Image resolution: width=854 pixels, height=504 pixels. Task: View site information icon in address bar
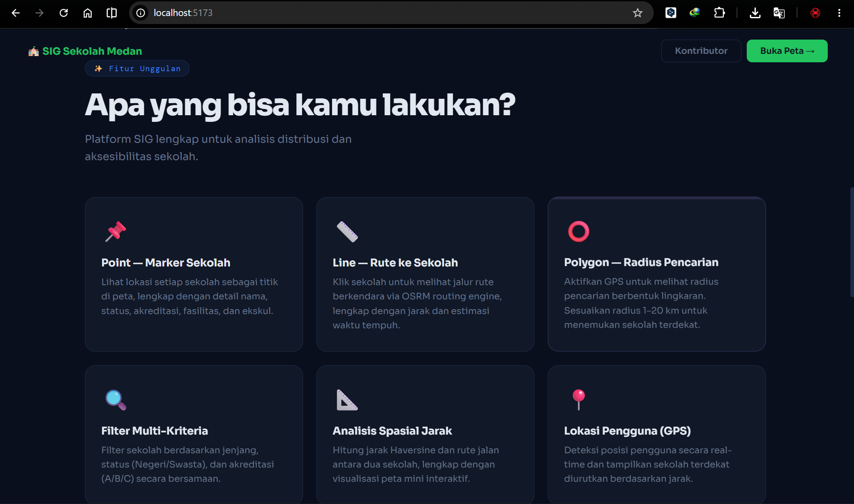141,13
